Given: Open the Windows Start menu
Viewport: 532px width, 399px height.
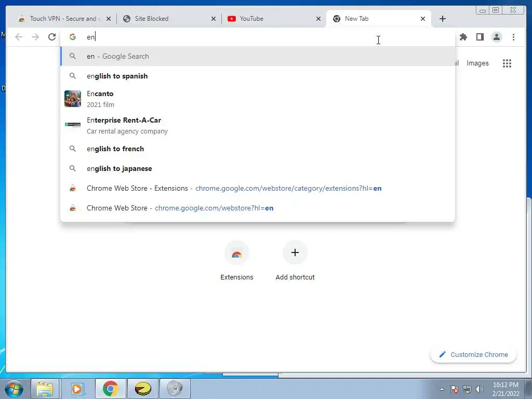Looking at the screenshot, I should (x=14, y=389).
